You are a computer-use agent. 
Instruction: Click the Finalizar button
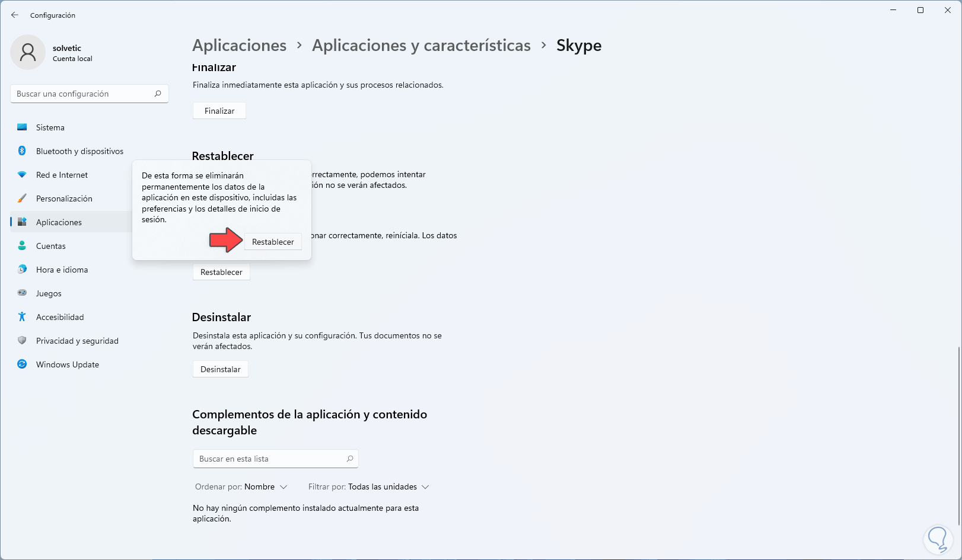[219, 111]
